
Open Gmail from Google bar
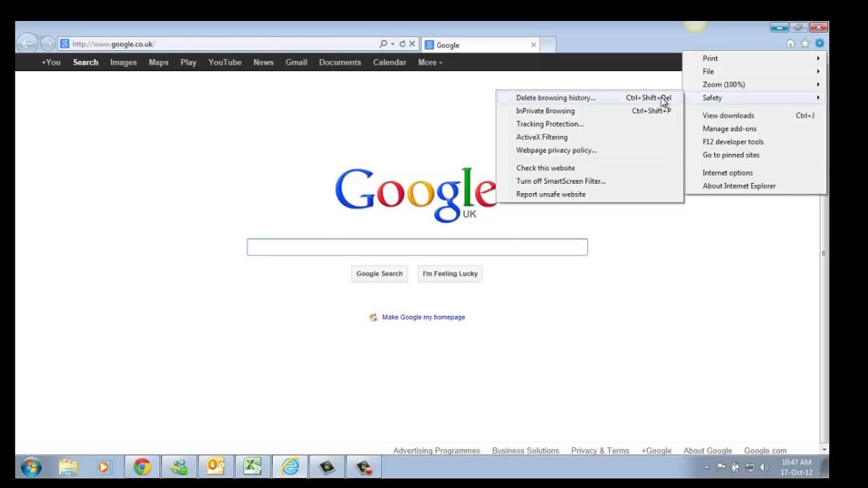[x=296, y=62]
